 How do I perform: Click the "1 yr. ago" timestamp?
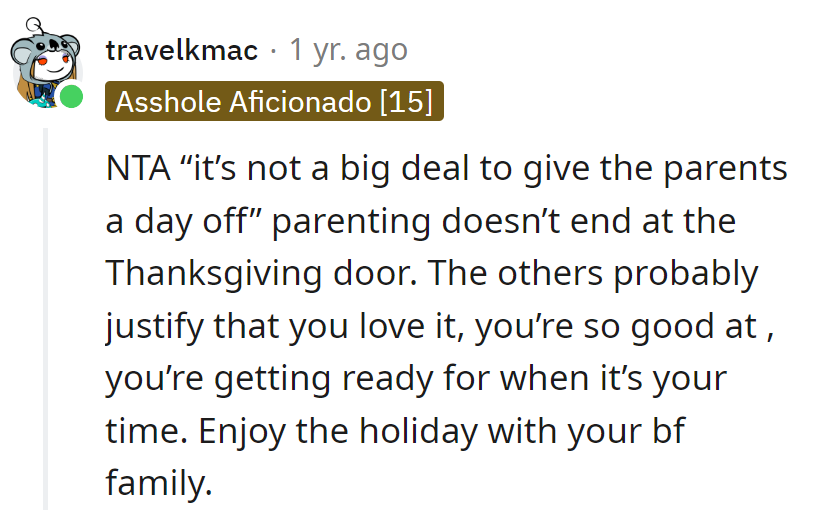348,50
